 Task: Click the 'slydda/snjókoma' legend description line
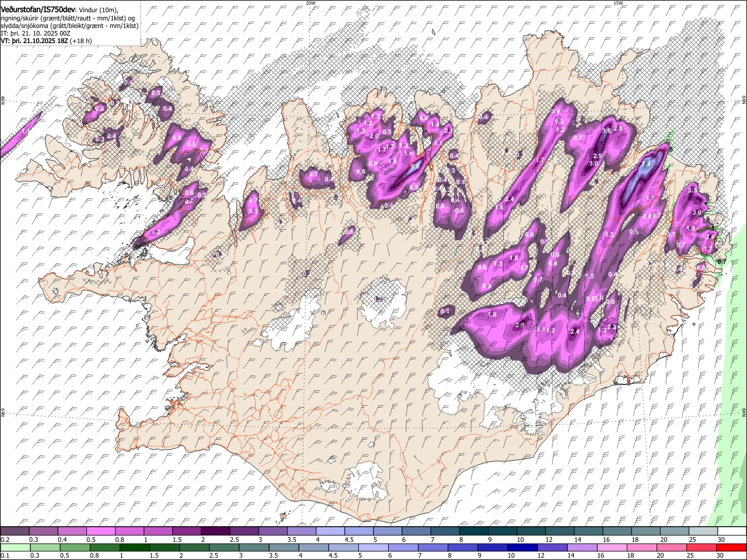coord(69,26)
